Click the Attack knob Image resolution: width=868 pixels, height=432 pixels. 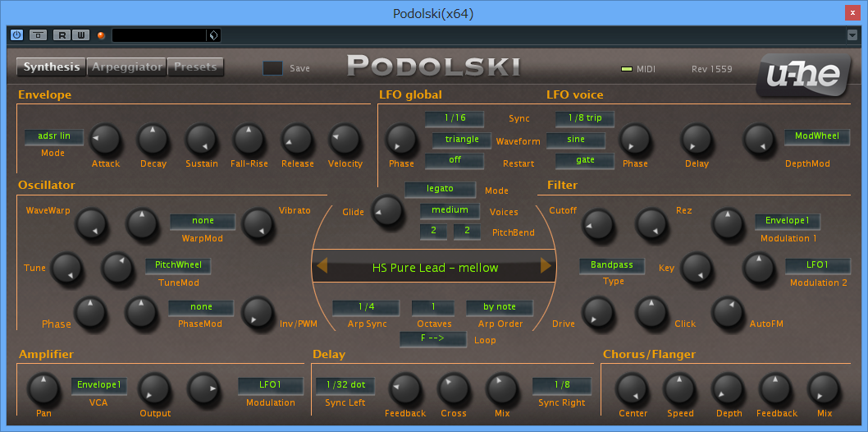click(105, 139)
